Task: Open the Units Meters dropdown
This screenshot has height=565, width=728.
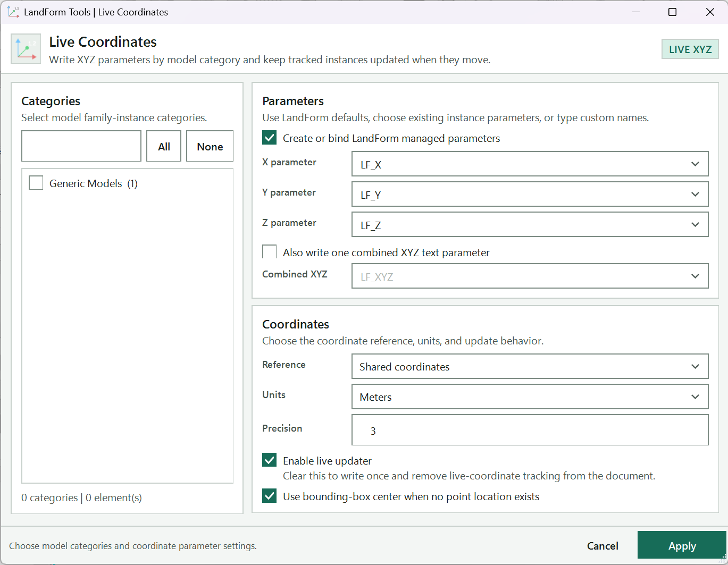Action: [530, 397]
